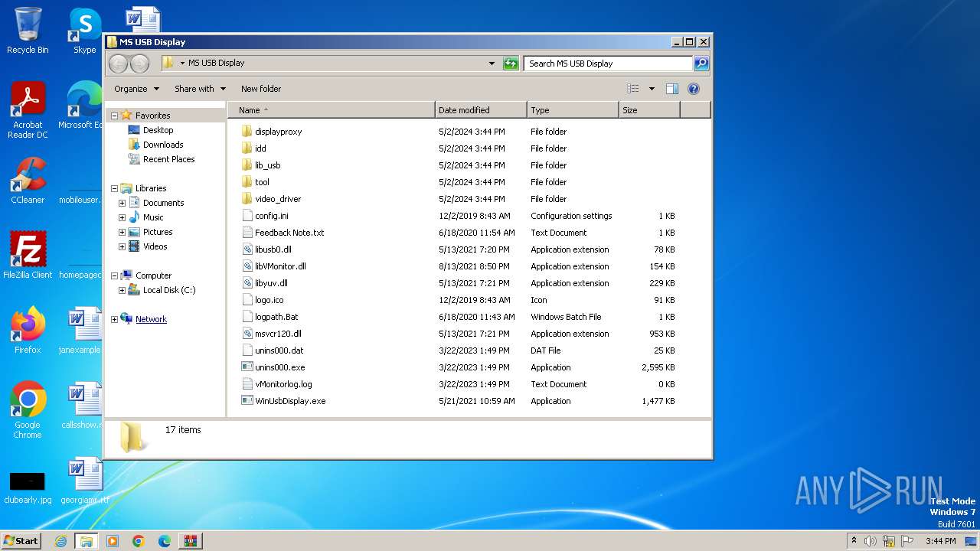Image resolution: width=980 pixels, height=551 pixels.
Task: Click the search magnifier icon
Action: [701, 64]
